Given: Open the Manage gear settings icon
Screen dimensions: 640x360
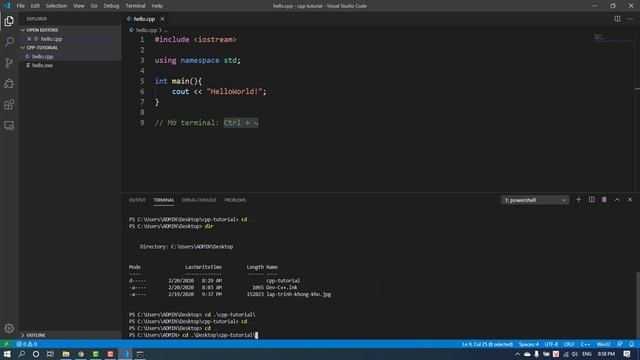Looking at the screenshot, I should [x=9, y=328].
